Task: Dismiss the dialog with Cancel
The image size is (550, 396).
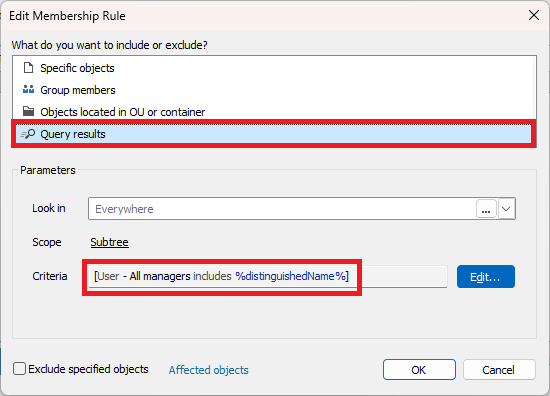Action: (x=499, y=369)
